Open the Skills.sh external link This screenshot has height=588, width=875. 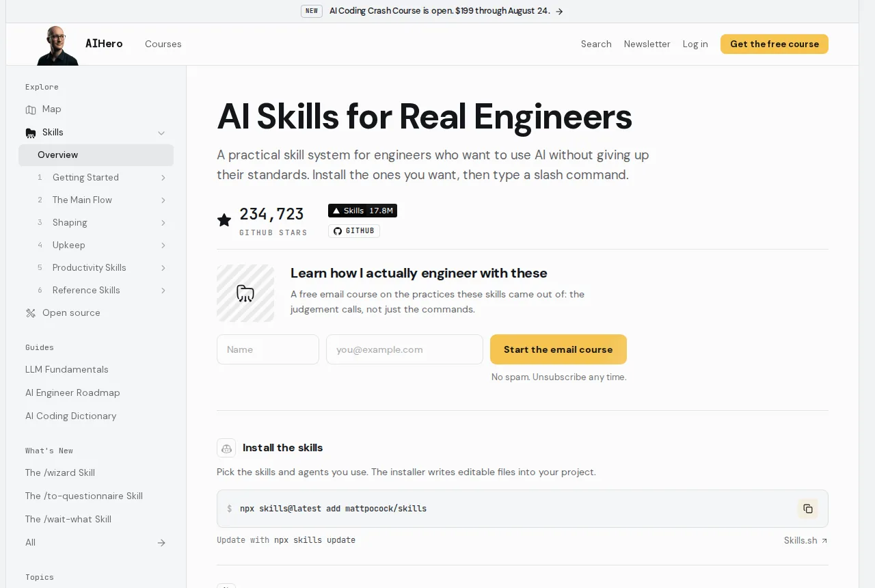point(805,540)
